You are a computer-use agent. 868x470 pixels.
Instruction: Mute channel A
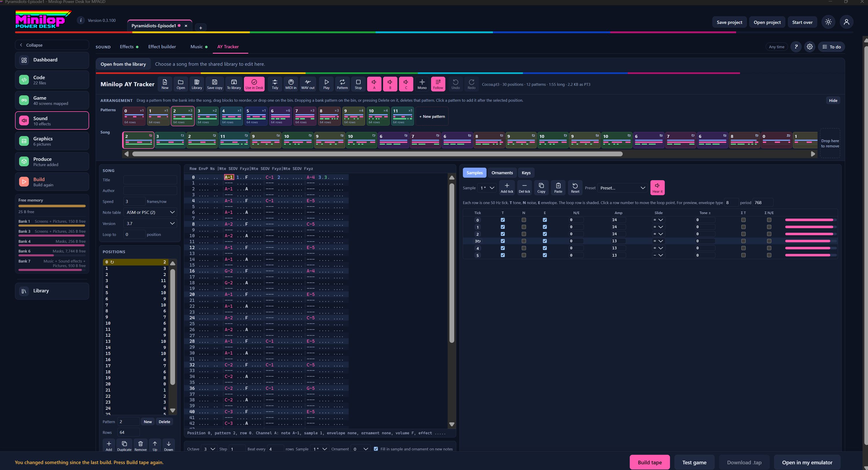374,84
